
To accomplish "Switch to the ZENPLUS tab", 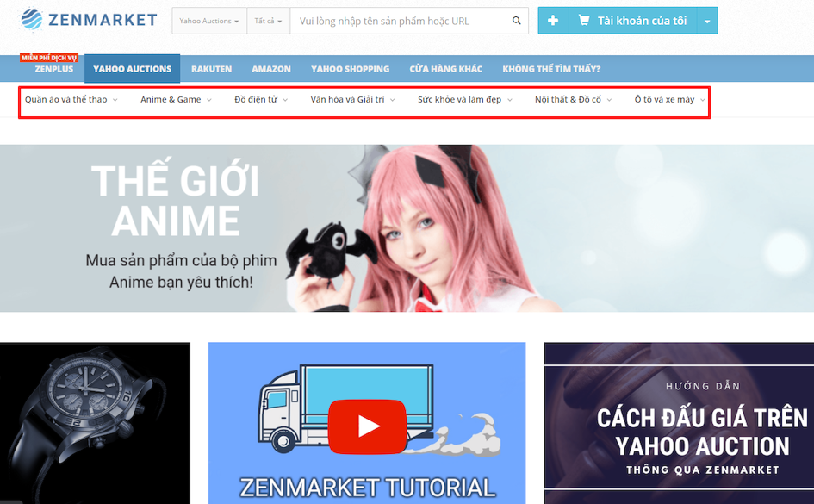I will tap(54, 69).
